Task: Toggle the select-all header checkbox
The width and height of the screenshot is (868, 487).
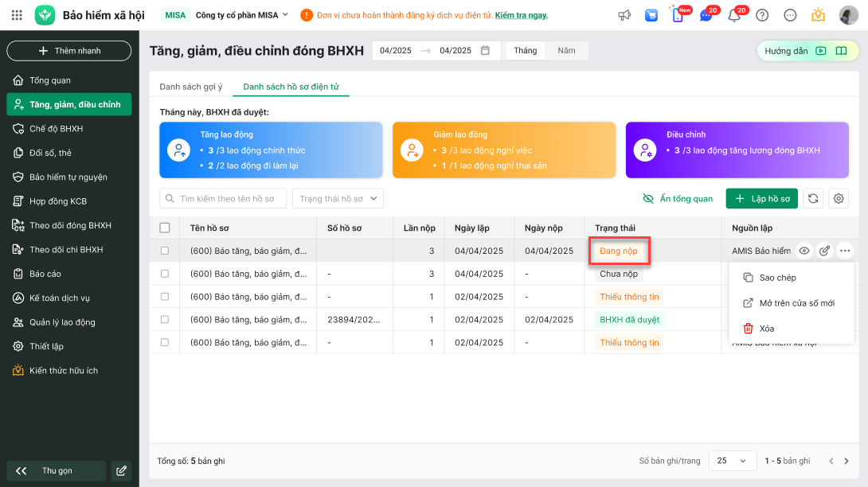Action: (x=164, y=228)
